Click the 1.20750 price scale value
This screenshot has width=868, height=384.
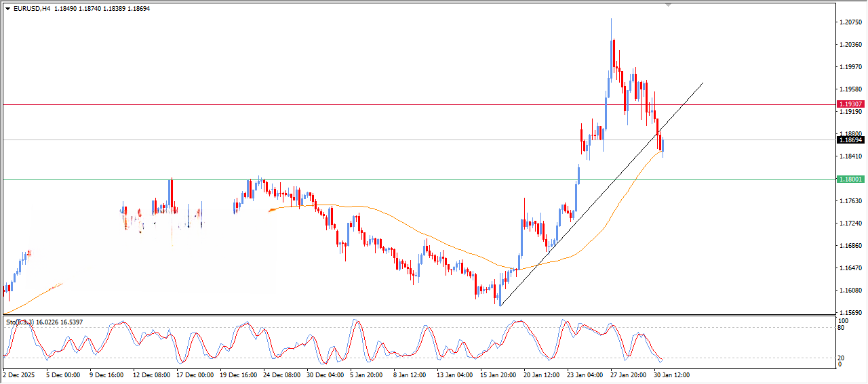coord(850,22)
